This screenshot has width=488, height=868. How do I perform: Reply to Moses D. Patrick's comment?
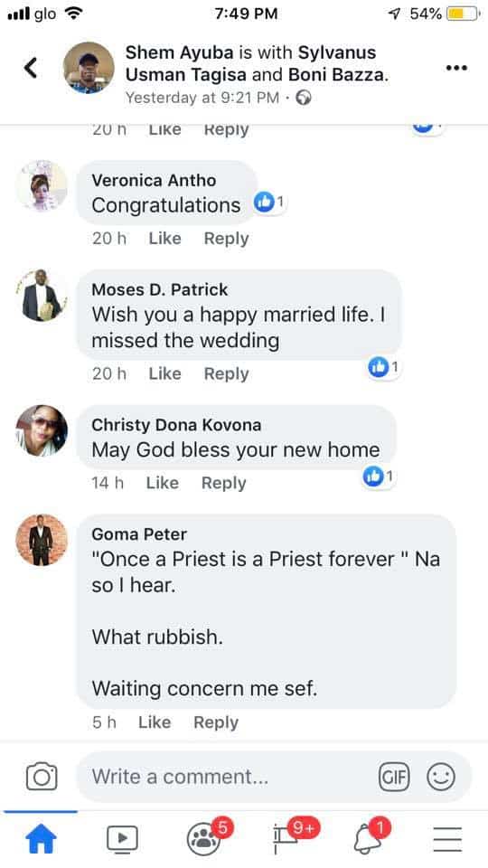click(226, 373)
